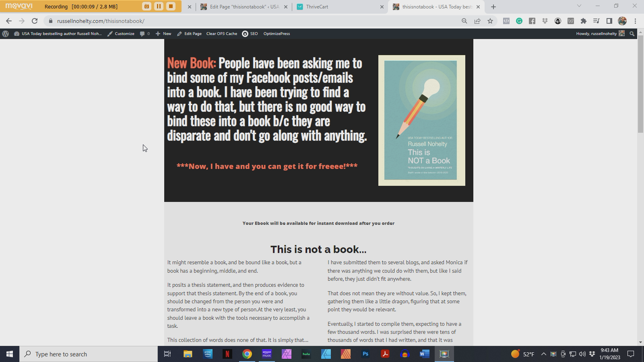Open Photoshop from the taskbar
Viewport: 644px width, 362px height.
pyautogui.click(x=365, y=354)
